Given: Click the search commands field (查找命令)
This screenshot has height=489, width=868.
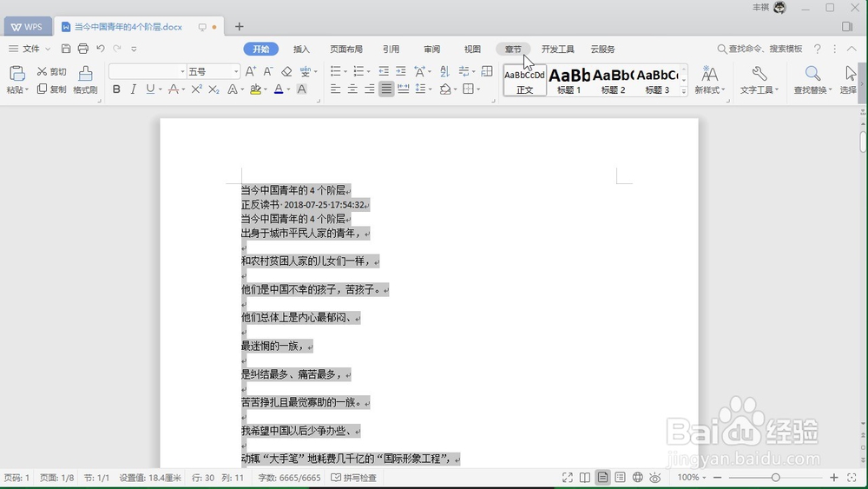Looking at the screenshot, I should [759, 49].
